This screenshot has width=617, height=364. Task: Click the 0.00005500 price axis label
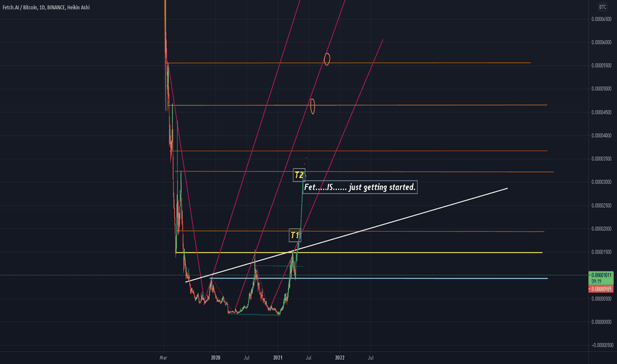pos(602,66)
